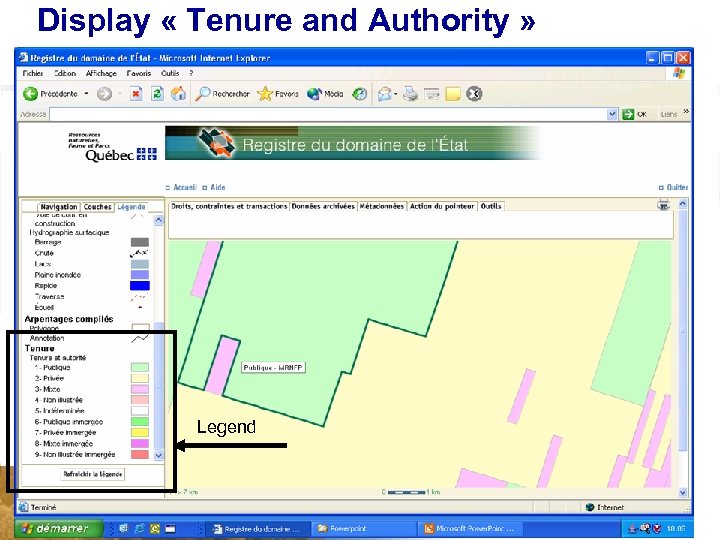Image resolution: width=720 pixels, height=540 pixels.
Task: Open the Affichage menu
Action: 101,73
